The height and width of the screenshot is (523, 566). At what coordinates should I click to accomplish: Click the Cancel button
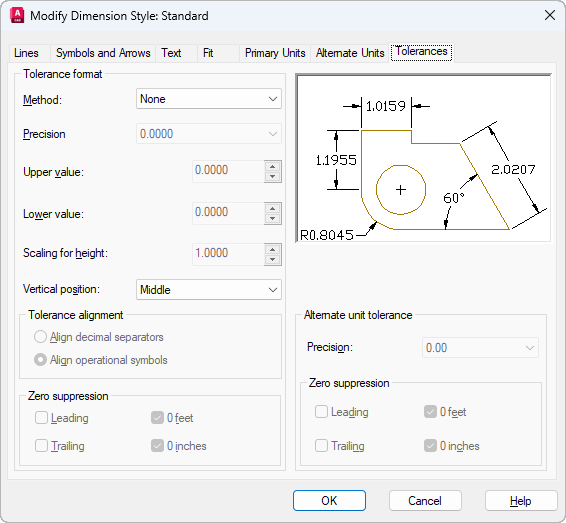coord(425,501)
